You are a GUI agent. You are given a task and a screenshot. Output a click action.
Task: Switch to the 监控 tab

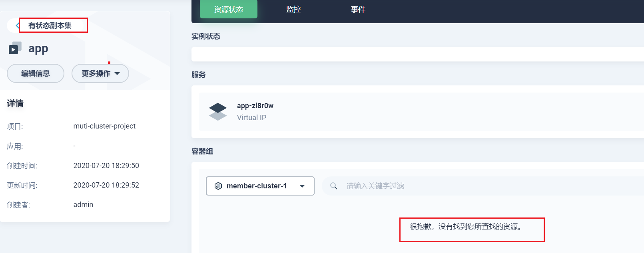(x=293, y=9)
